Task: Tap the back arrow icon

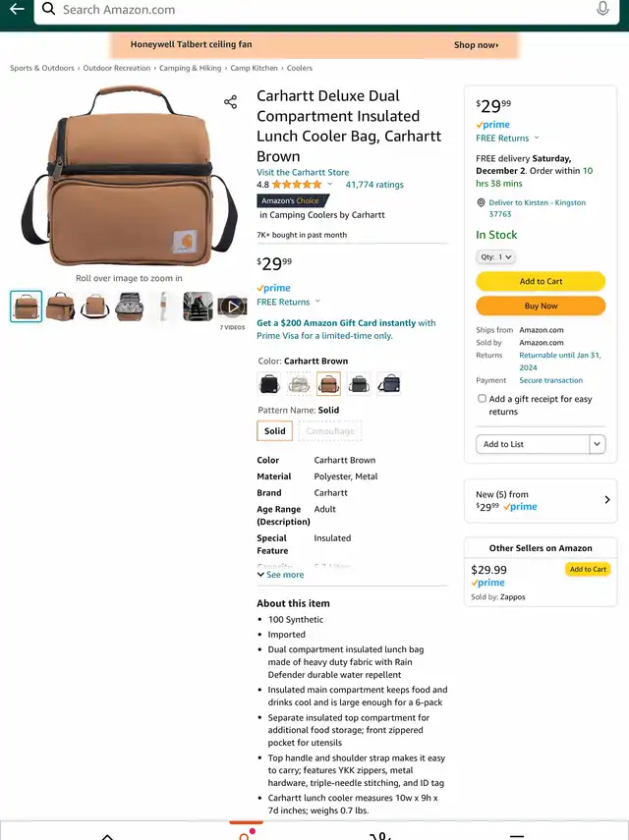Action: (x=17, y=9)
